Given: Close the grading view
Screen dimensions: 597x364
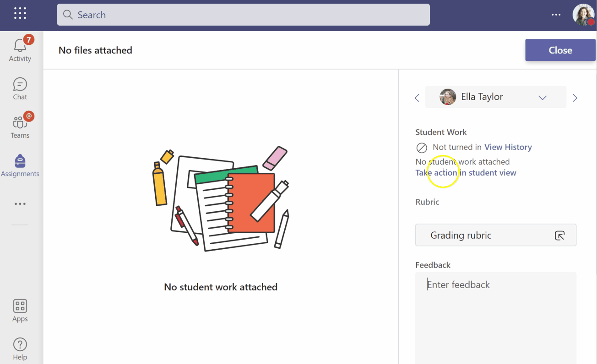Looking at the screenshot, I should (560, 50).
